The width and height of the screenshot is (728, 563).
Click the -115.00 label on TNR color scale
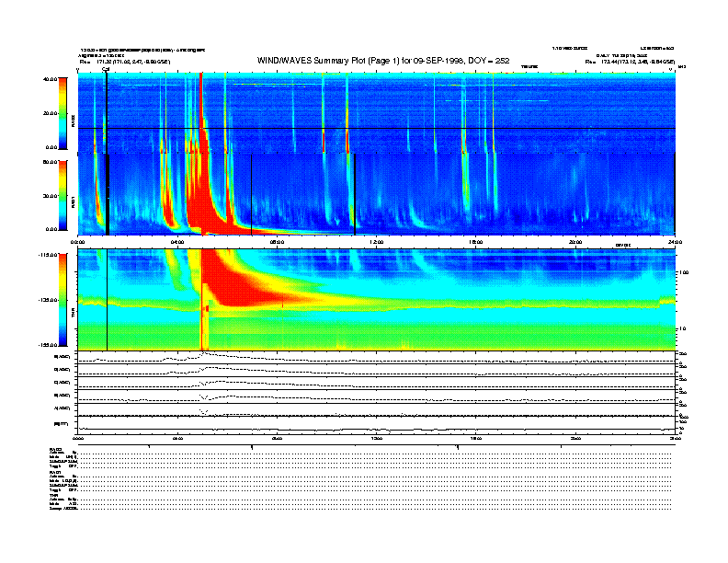point(48,255)
